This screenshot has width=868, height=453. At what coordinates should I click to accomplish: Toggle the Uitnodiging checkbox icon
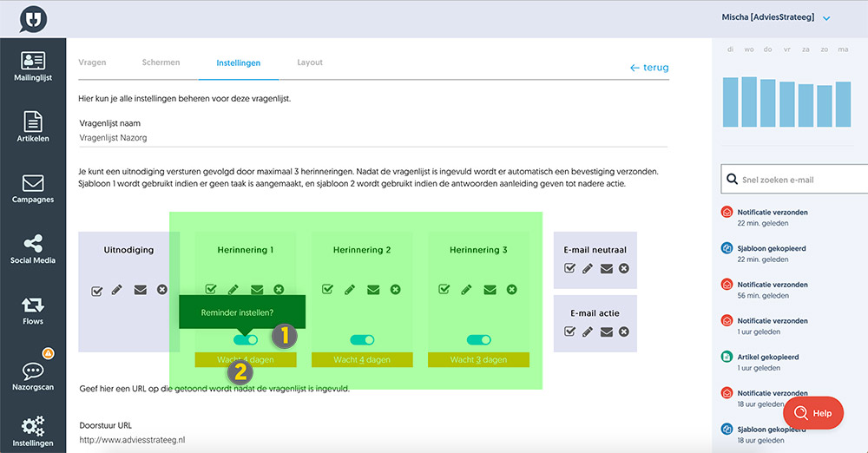click(97, 291)
